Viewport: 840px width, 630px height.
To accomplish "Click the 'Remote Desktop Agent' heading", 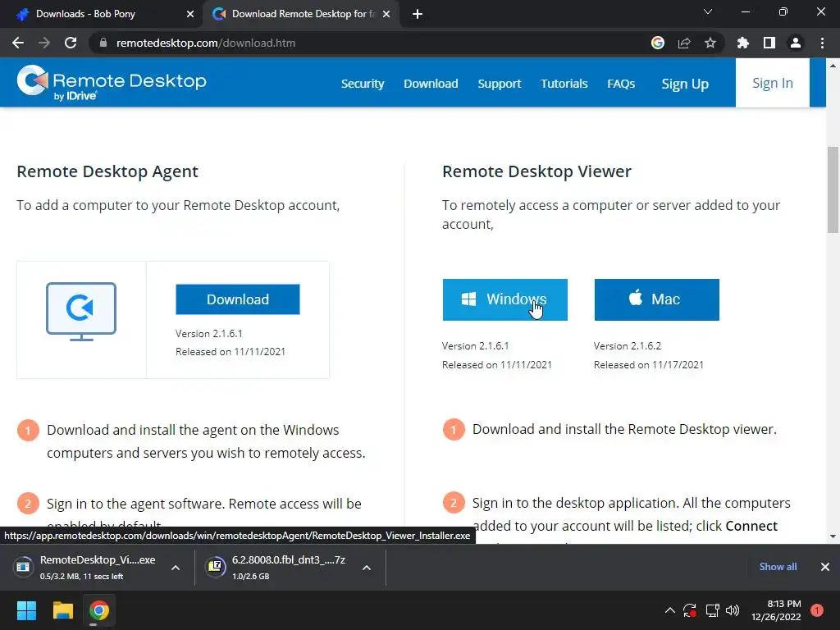I will pyautogui.click(x=107, y=171).
